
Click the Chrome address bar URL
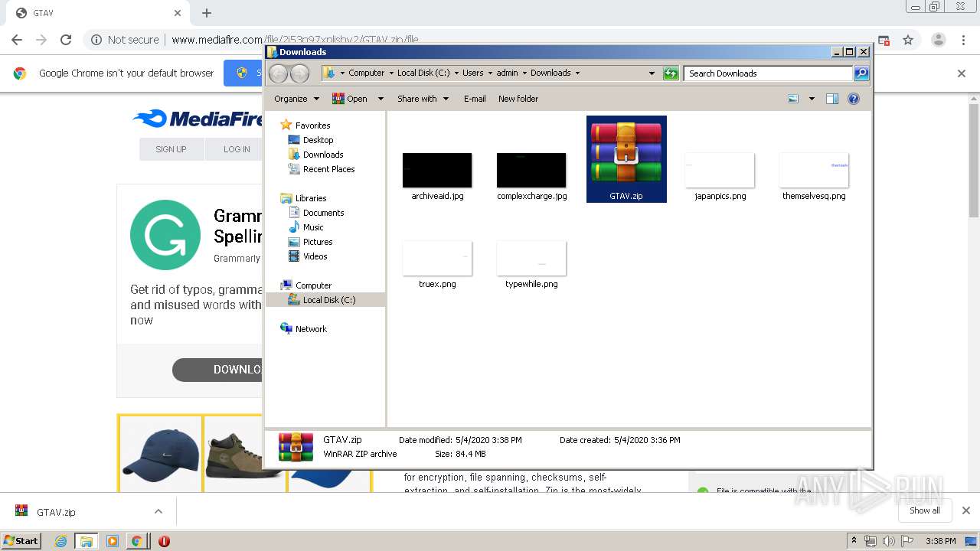(295, 40)
